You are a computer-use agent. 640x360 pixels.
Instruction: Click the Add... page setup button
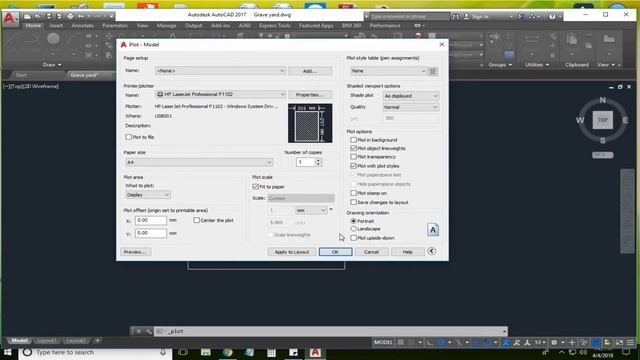[x=310, y=71]
